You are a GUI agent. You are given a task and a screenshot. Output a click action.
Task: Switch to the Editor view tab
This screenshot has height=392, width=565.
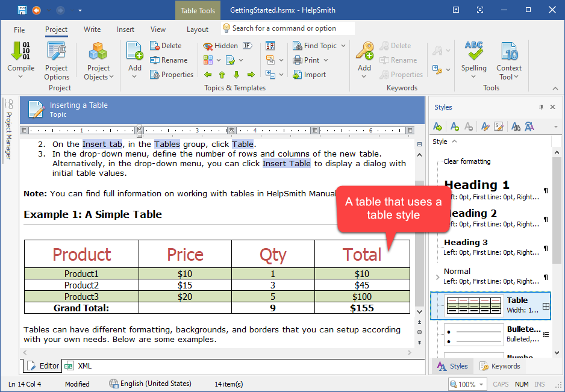(43, 366)
